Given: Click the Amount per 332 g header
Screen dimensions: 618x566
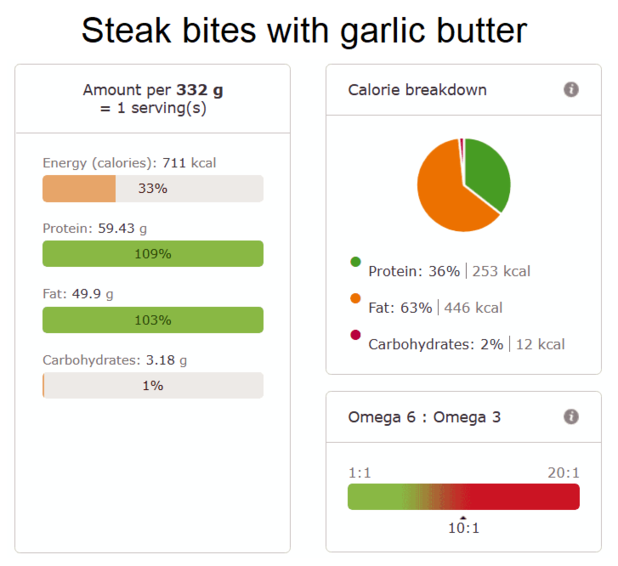Looking at the screenshot, I should pyautogui.click(x=153, y=99).
